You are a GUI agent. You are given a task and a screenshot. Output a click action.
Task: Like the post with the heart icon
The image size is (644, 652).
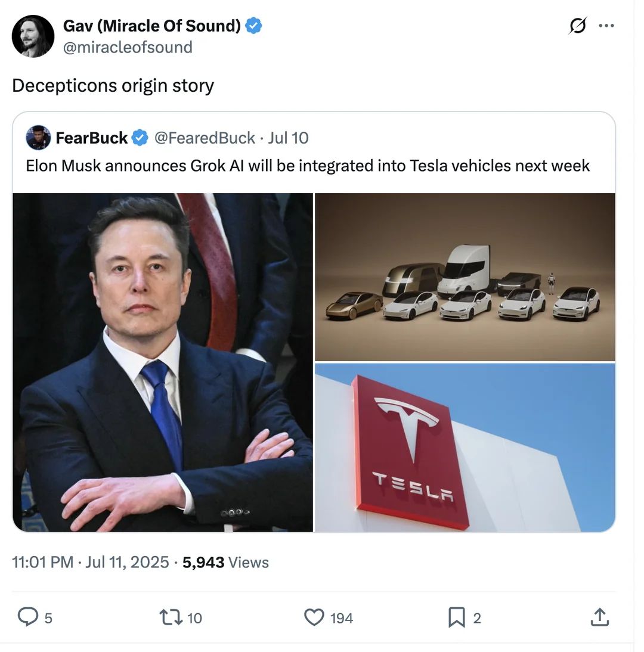[314, 617]
